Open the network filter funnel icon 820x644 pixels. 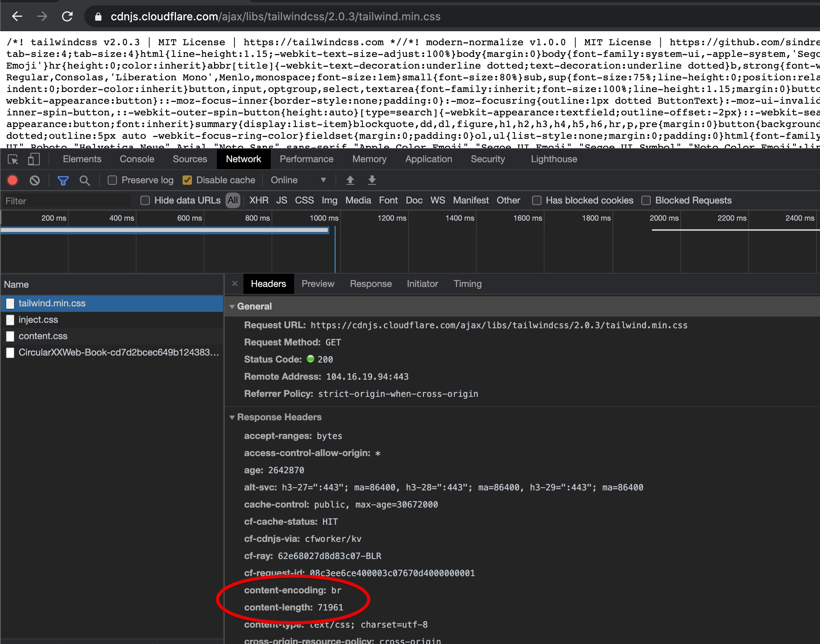pos(62,180)
